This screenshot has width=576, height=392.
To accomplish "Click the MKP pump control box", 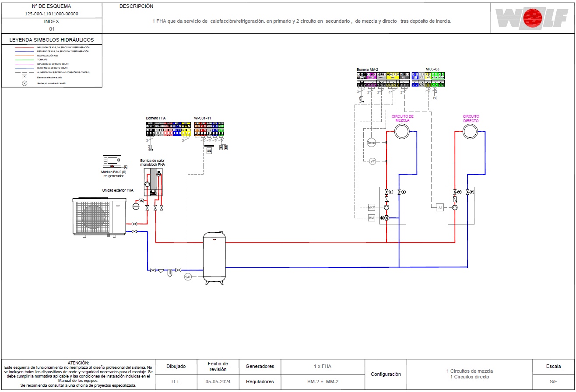I will pyautogui.click(x=372, y=207).
